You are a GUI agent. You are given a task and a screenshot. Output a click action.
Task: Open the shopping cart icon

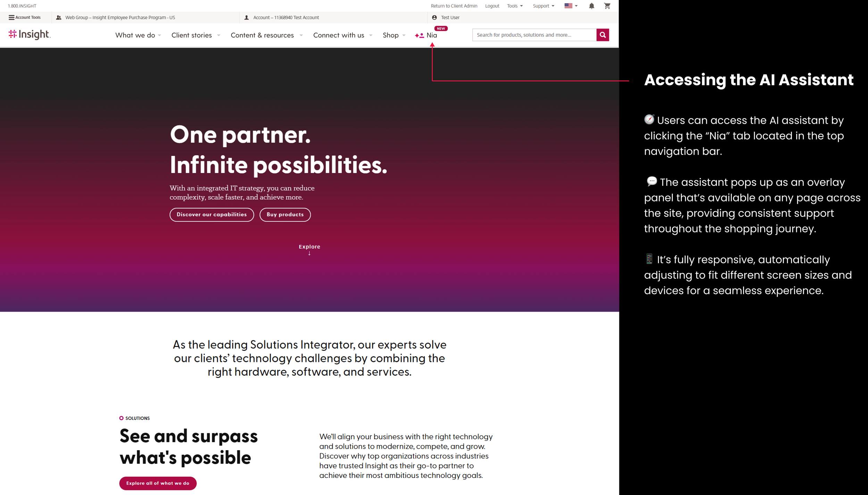tap(607, 6)
